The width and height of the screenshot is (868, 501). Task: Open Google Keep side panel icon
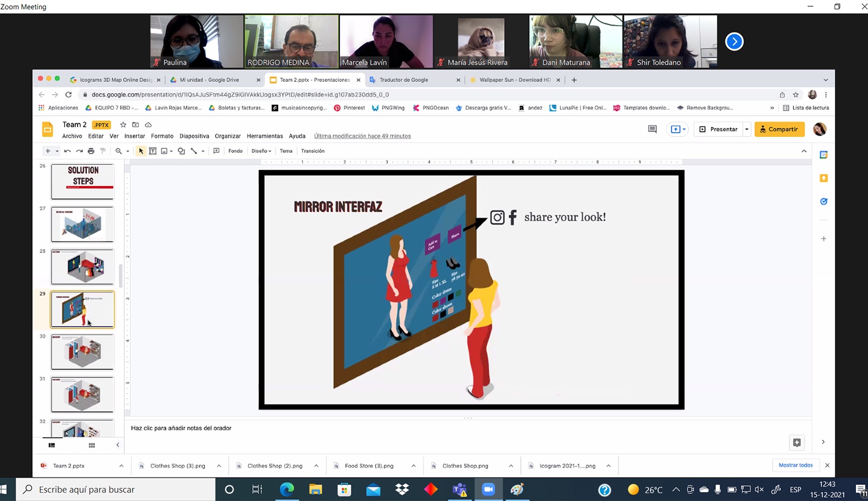(823, 178)
